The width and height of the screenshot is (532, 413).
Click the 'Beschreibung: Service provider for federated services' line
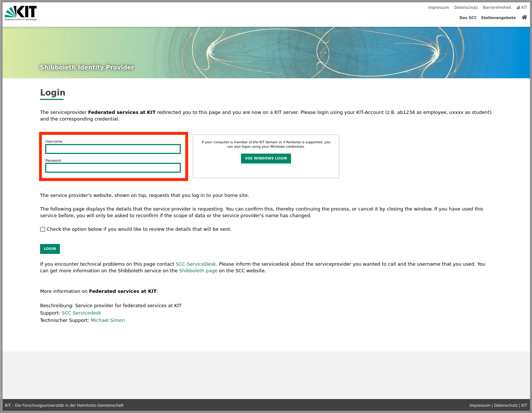pyautogui.click(x=111, y=306)
